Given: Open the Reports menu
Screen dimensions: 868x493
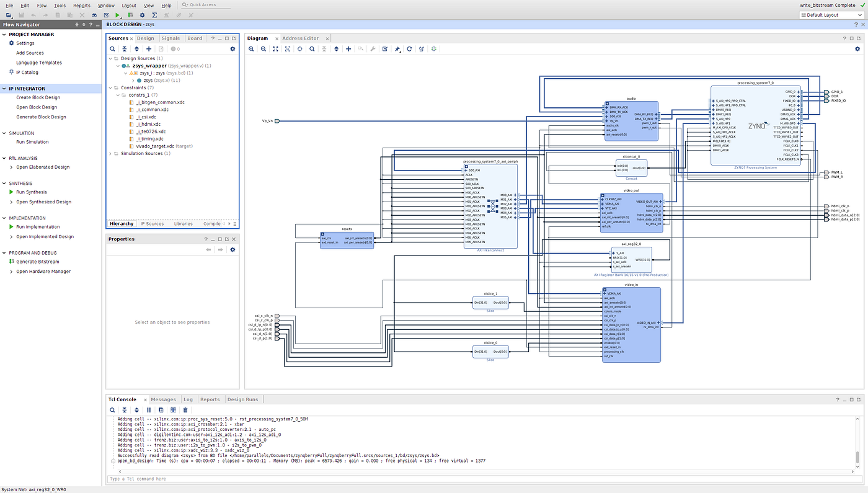Looking at the screenshot, I should point(82,4).
